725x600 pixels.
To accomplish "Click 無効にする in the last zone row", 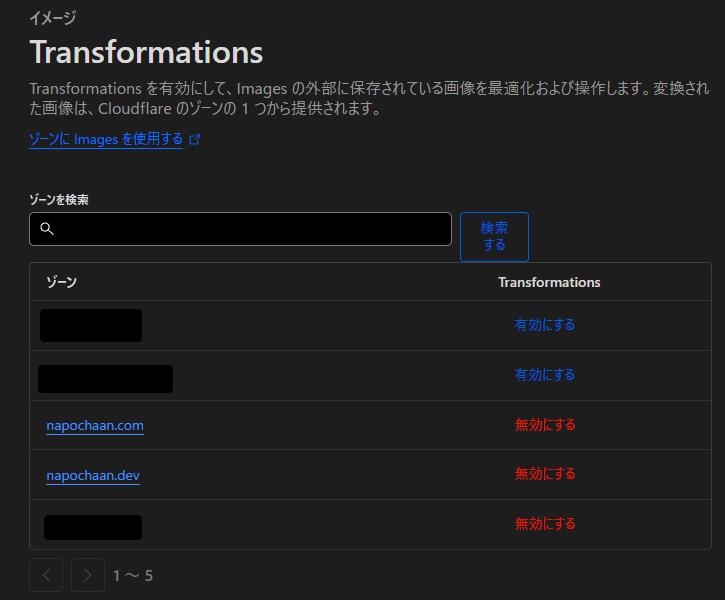I will tap(545, 524).
